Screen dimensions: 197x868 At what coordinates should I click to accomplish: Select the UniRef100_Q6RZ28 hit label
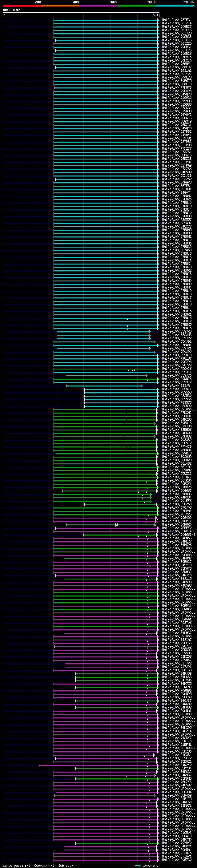pos(177,159)
